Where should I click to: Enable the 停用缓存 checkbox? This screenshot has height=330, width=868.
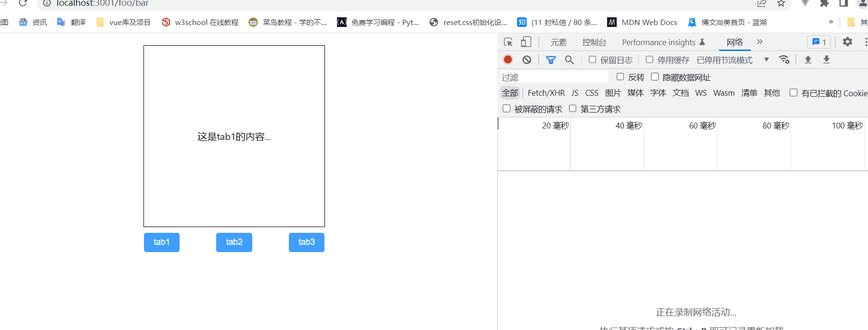[x=649, y=60]
